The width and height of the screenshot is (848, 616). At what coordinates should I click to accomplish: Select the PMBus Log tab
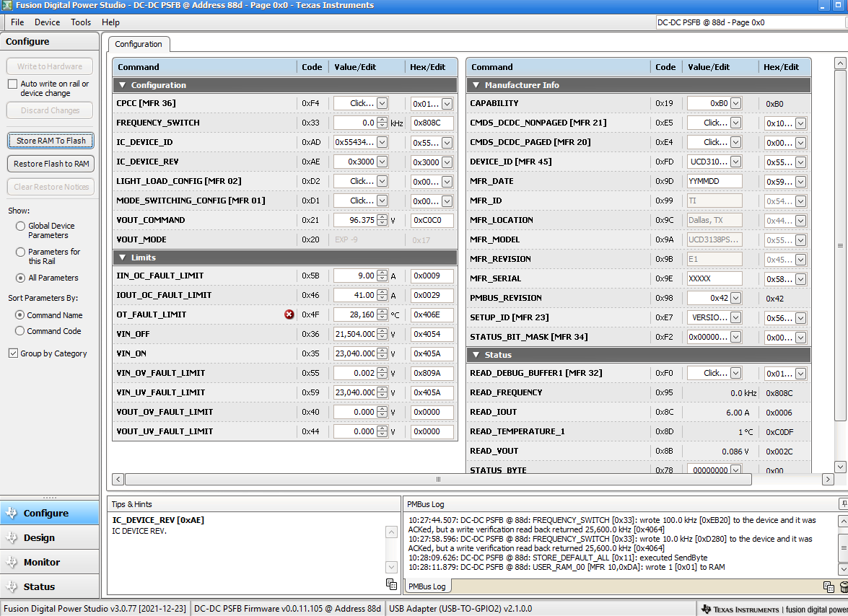click(427, 586)
